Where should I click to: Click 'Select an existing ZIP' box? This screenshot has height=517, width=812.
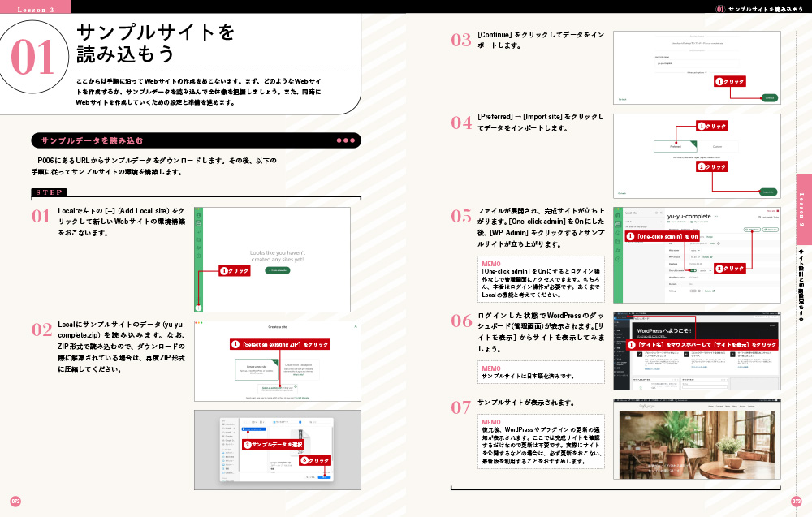(278, 389)
